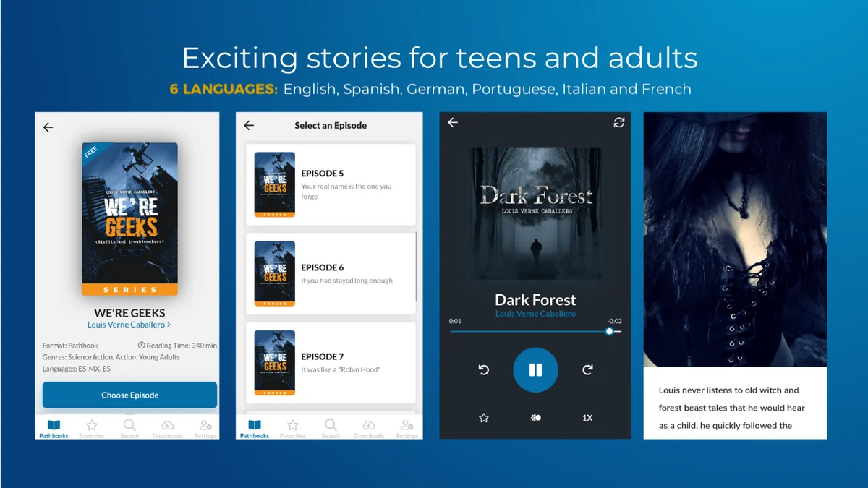Image resolution: width=868 pixels, height=488 pixels.
Task: Click the Format: Pathbook text
Action: pos(70,346)
